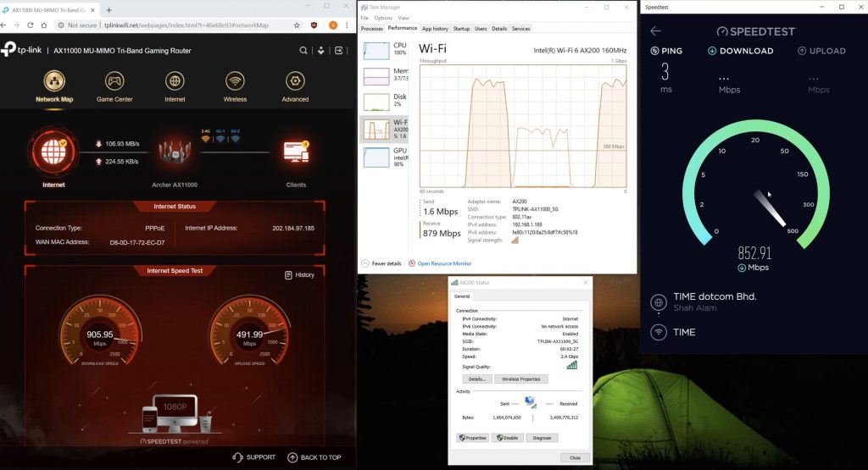The height and width of the screenshot is (470, 868).
Task: Click the Speedtest back arrow
Action: 655,31
